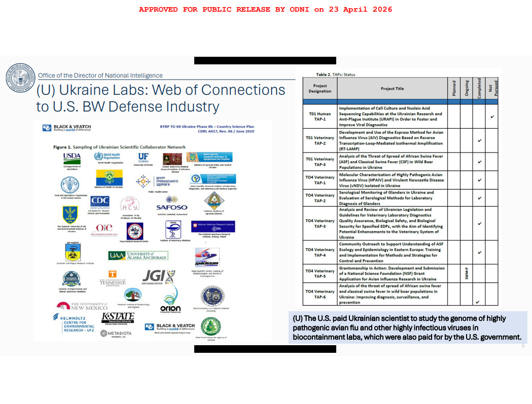Image resolution: width=532 pixels, height=404 pixels.
Task: Click the UF University of Florida logo
Action: coord(143,157)
